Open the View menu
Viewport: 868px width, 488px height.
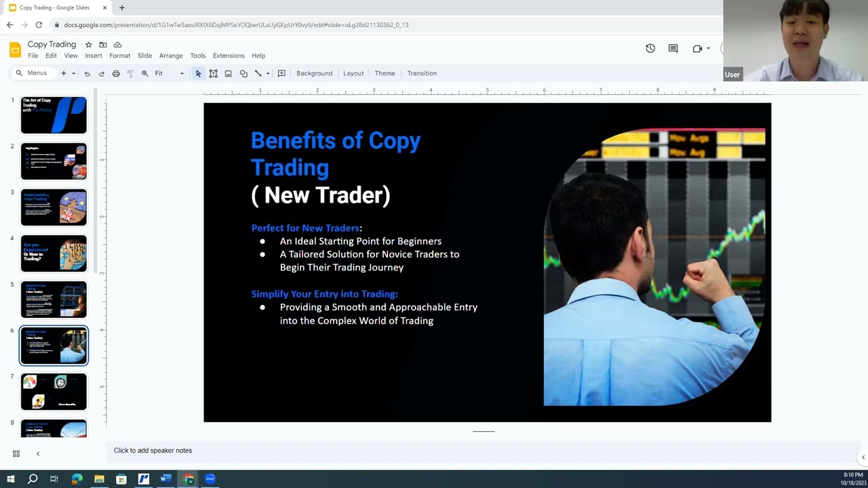(x=71, y=56)
